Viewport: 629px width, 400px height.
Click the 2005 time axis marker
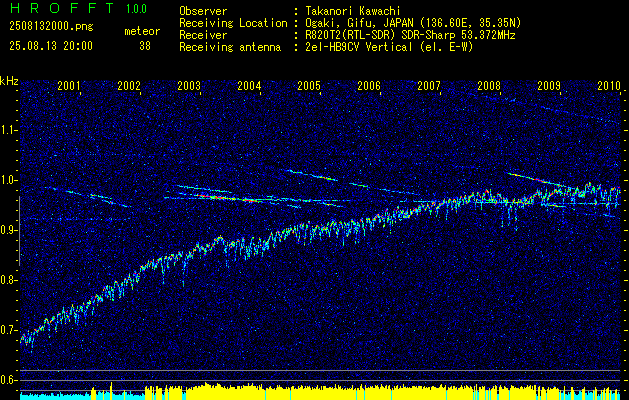pyautogui.click(x=309, y=85)
